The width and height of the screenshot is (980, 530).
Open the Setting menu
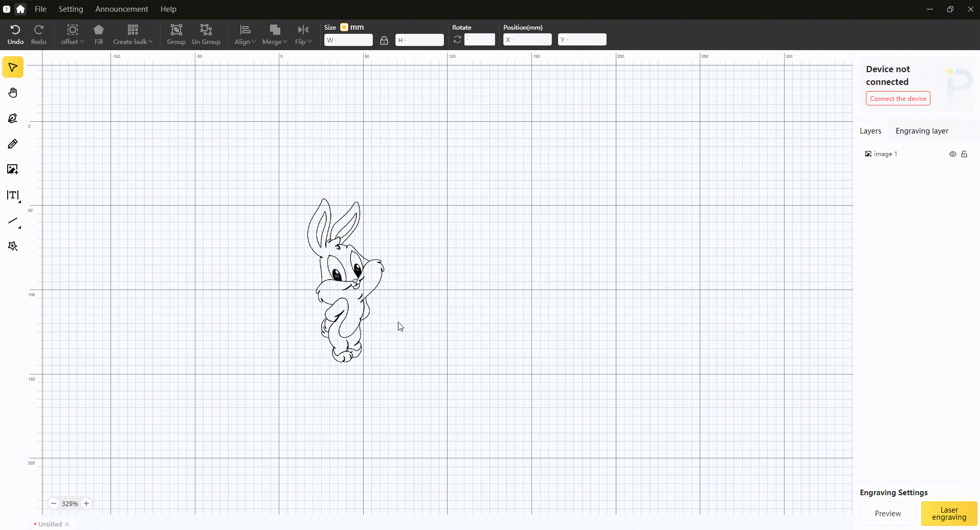(x=71, y=9)
